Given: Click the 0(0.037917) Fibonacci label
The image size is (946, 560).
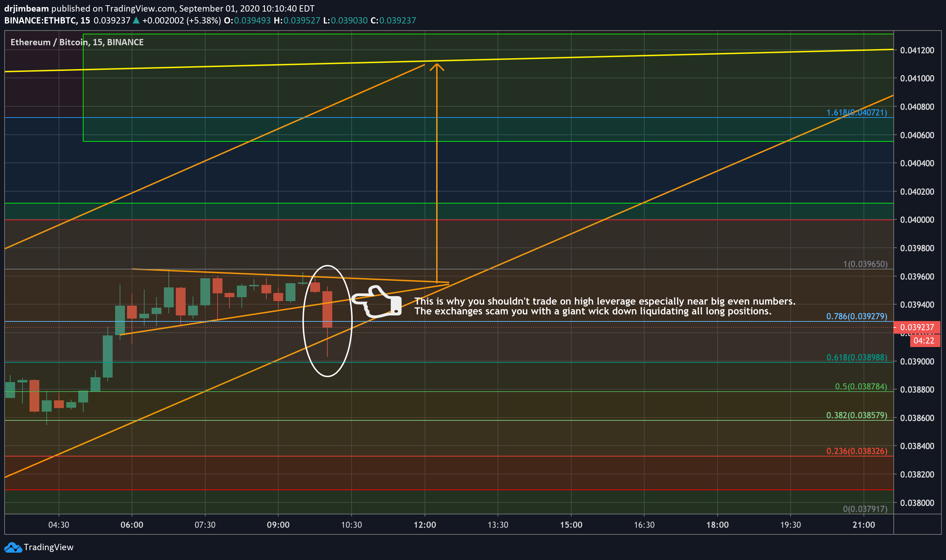Looking at the screenshot, I should (865, 509).
